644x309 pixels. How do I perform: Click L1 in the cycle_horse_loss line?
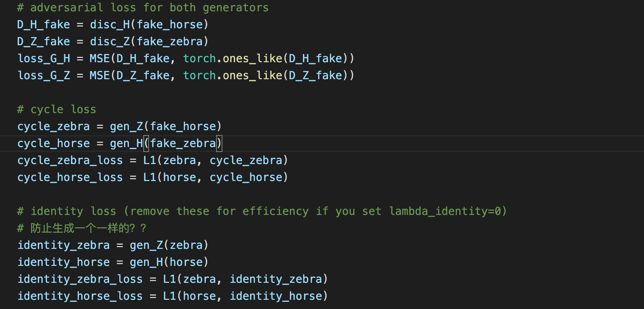click(x=150, y=177)
